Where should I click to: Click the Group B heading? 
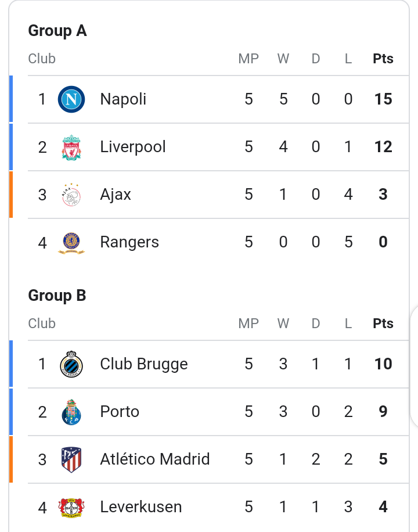(57, 295)
